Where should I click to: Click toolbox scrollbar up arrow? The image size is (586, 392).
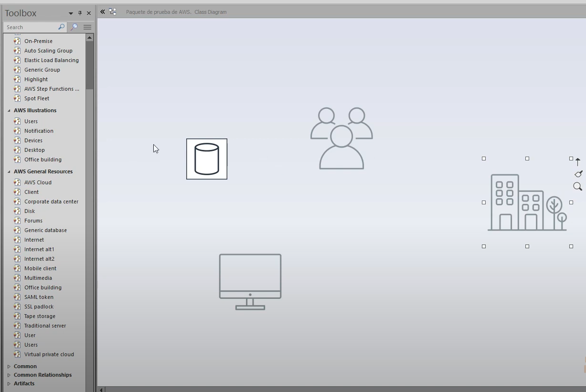click(89, 37)
